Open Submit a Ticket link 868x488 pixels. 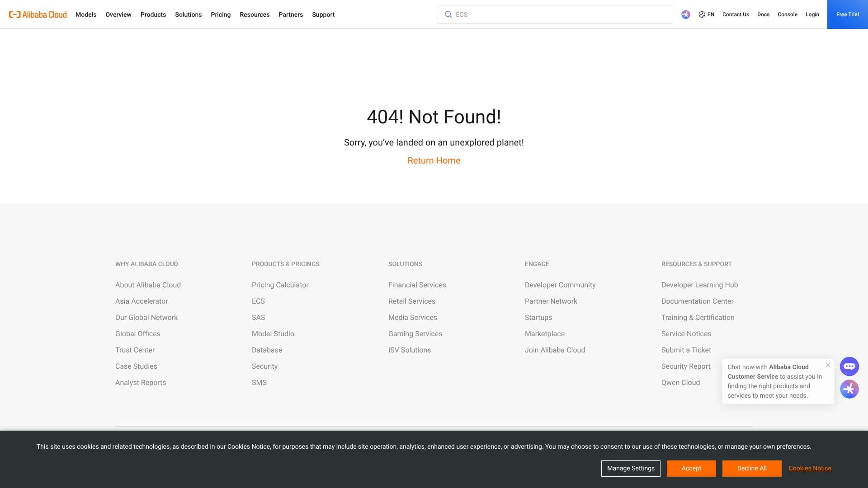point(686,350)
